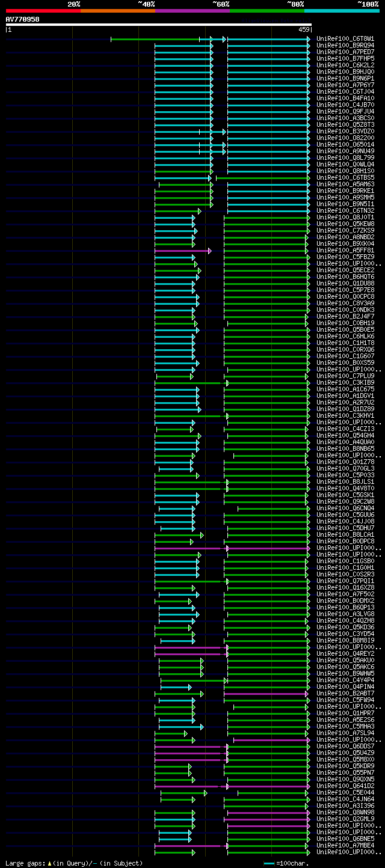Select the UniRef100_B9HJQ0 label
Image resolution: width=385 pixels, height=868 pixels.
pyautogui.click(x=345, y=72)
